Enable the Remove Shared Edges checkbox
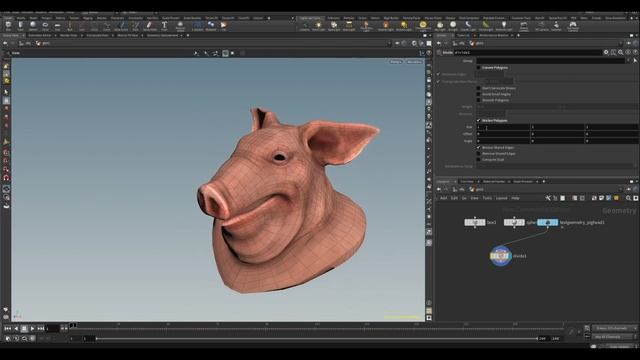 (478, 153)
